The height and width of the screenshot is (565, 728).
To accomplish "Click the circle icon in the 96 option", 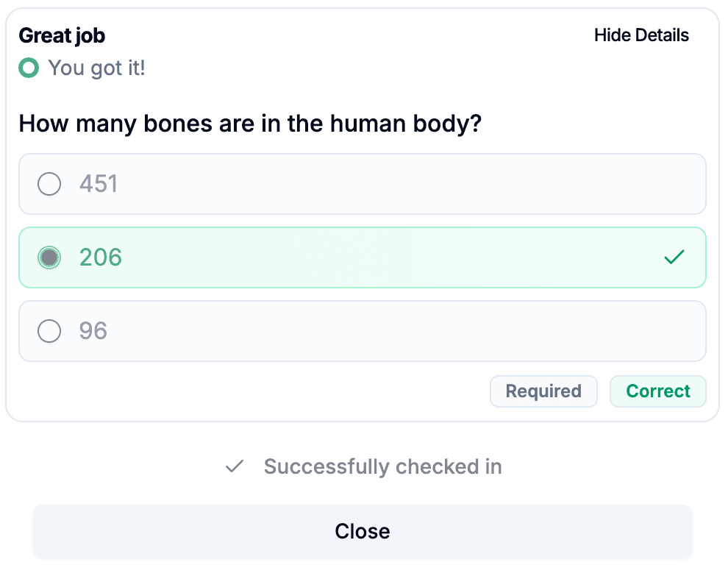I will coord(49,331).
